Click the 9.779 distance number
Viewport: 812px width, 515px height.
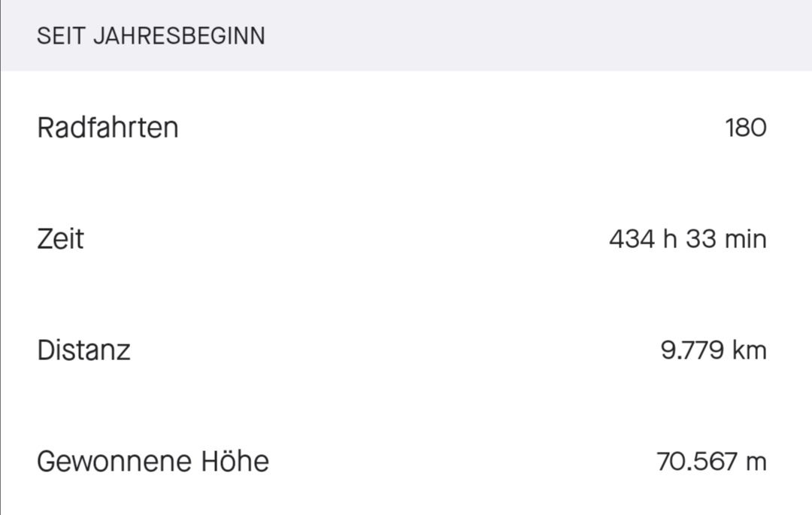coord(692,350)
